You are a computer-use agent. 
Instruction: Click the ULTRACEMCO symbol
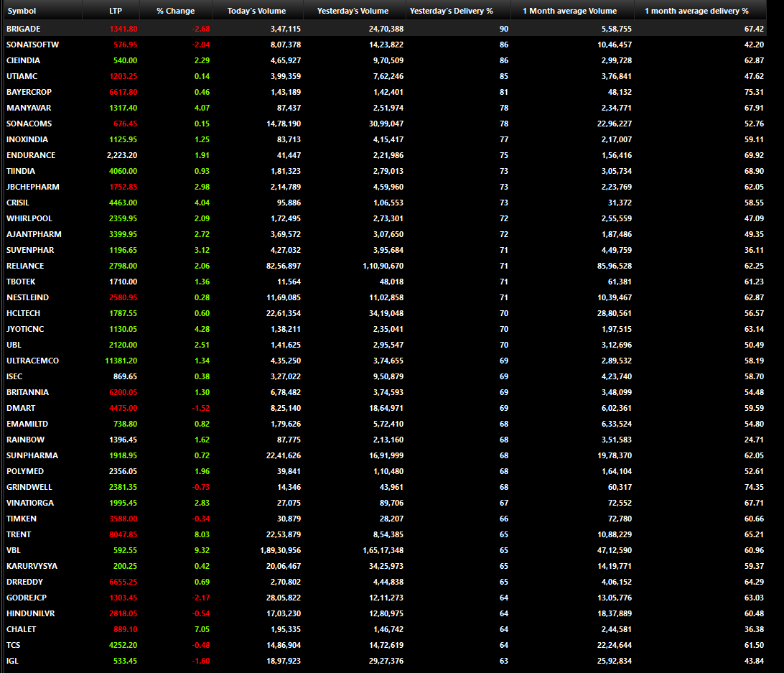[x=32, y=361]
